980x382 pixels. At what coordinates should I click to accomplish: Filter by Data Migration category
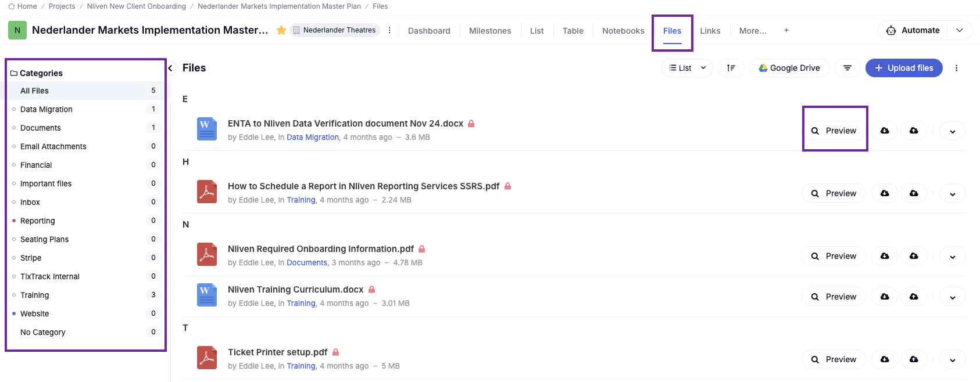tap(85, 109)
